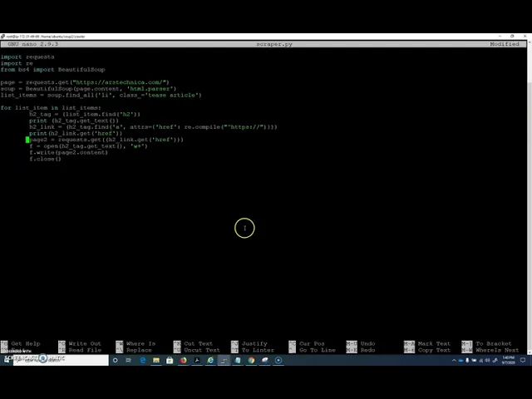The width and height of the screenshot is (532, 399).
Task: Click the 'Cut Text' shortcut label
Action: point(199,343)
